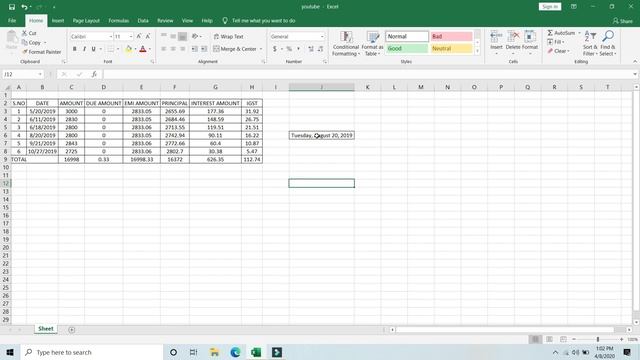Toggle Wrap Text
The width and height of the screenshot is (640, 360).
pyautogui.click(x=229, y=37)
